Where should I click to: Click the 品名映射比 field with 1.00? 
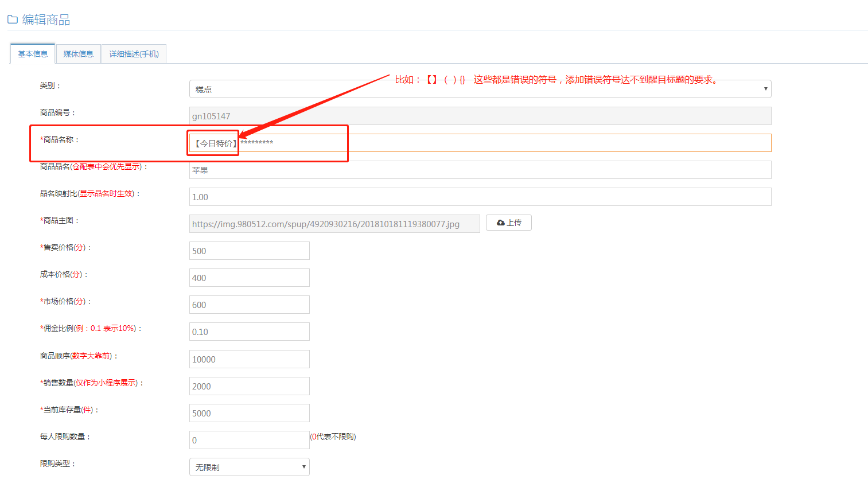[x=480, y=197]
